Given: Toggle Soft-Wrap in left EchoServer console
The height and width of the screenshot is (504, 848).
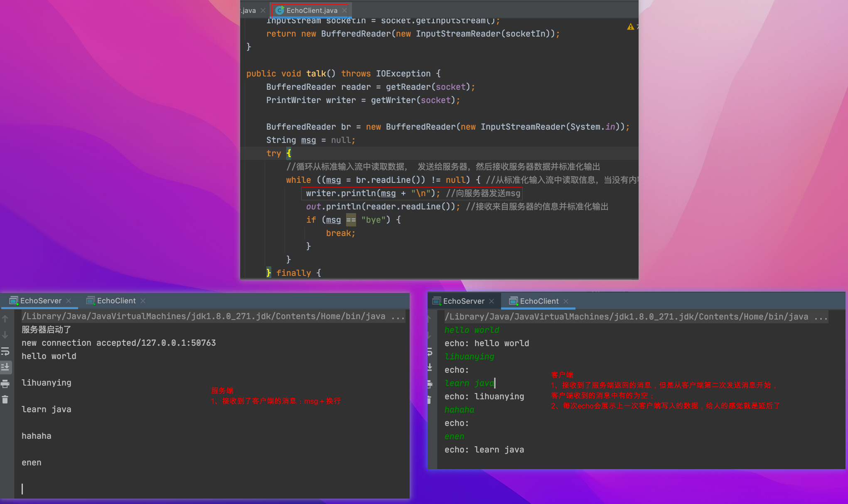Looking at the screenshot, I should click(5, 352).
